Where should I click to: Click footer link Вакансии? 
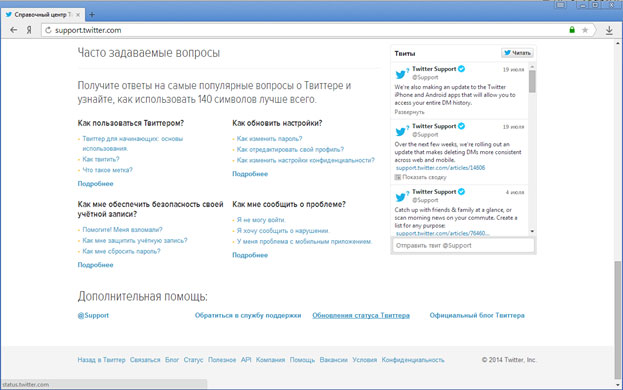click(334, 360)
